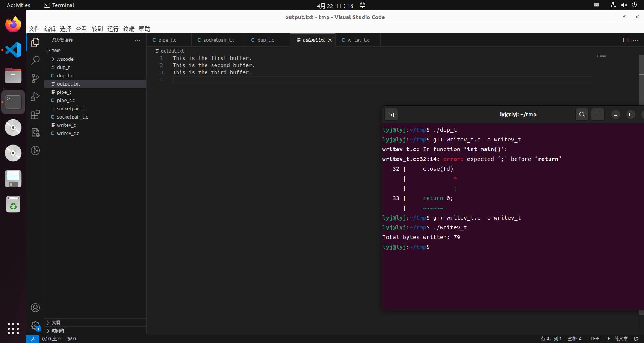Open writev_t.c in the file explorer

click(x=95, y=133)
